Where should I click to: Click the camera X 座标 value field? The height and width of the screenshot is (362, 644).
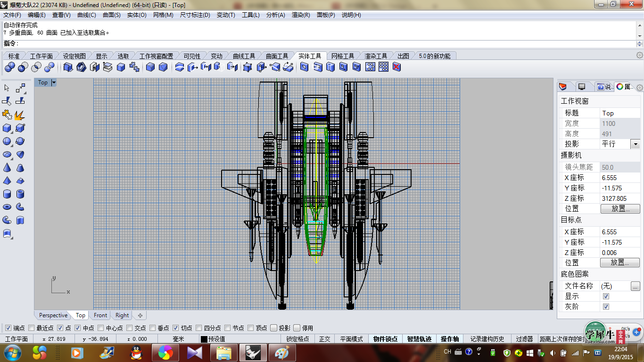coord(620,178)
